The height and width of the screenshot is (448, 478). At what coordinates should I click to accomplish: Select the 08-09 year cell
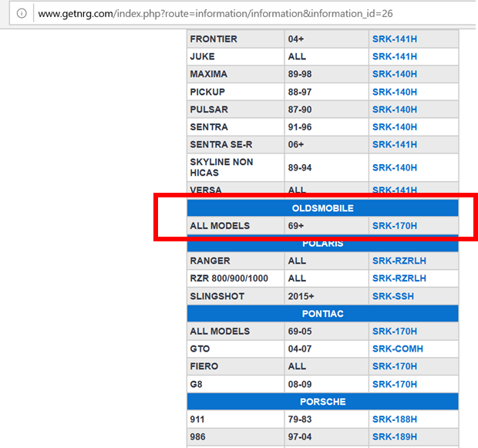click(326, 384)
